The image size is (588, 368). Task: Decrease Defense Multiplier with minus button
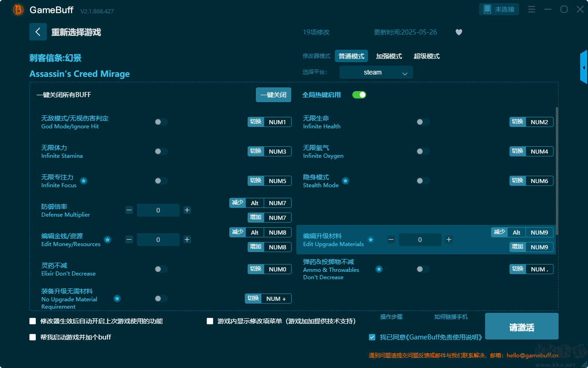[x=129, y=210]
